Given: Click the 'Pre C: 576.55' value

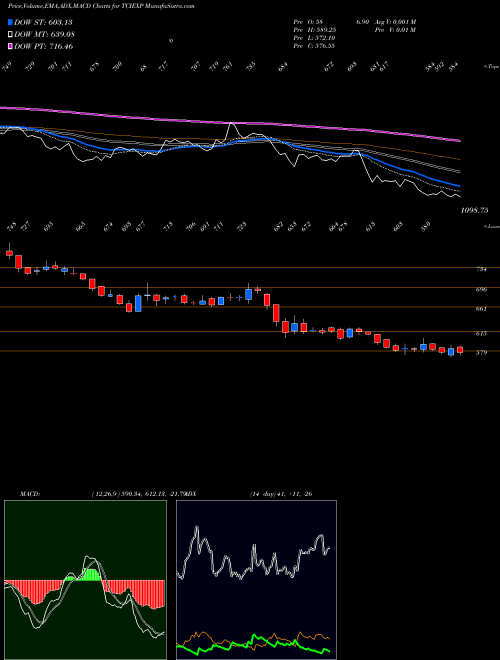Looking at the screenshot, I should pos(314,46).
